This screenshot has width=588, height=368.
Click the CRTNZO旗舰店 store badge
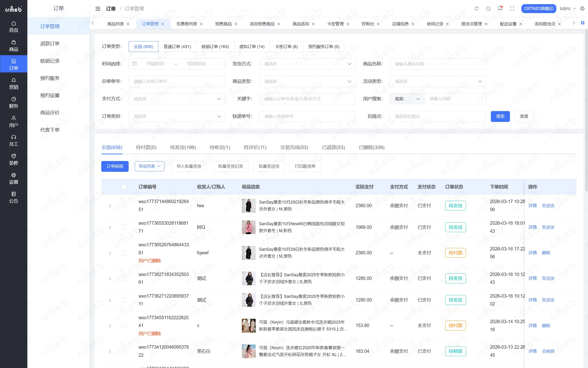(539, 9)
